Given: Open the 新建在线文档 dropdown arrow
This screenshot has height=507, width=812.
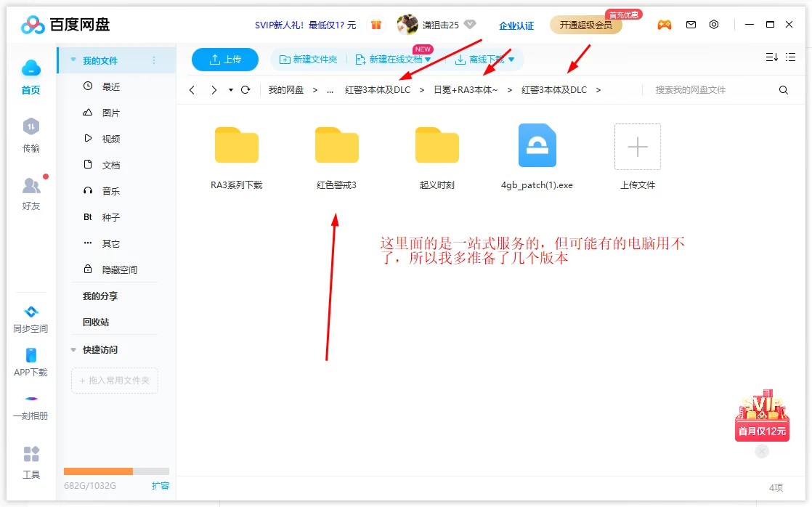Looking at the screenshot, I should [428, 60].
